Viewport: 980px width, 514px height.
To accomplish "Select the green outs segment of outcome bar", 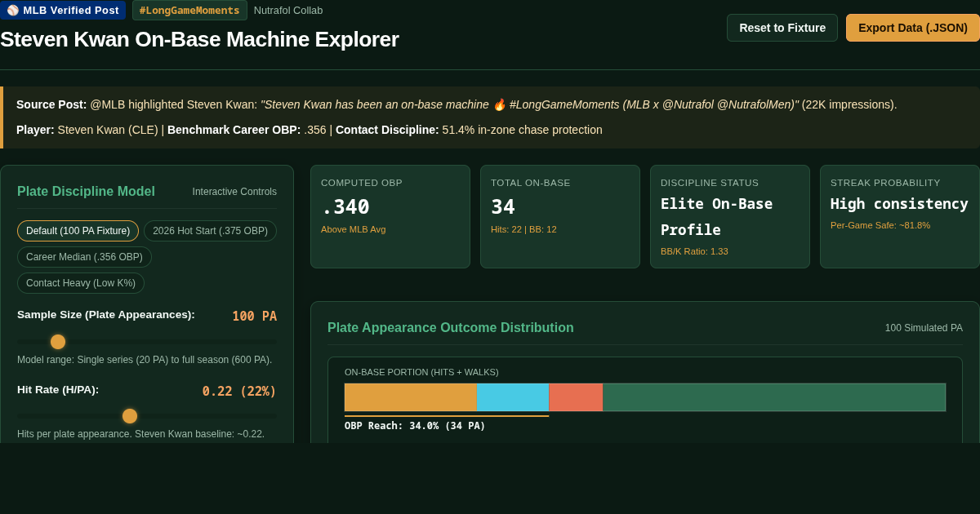I will coord(774,397).
